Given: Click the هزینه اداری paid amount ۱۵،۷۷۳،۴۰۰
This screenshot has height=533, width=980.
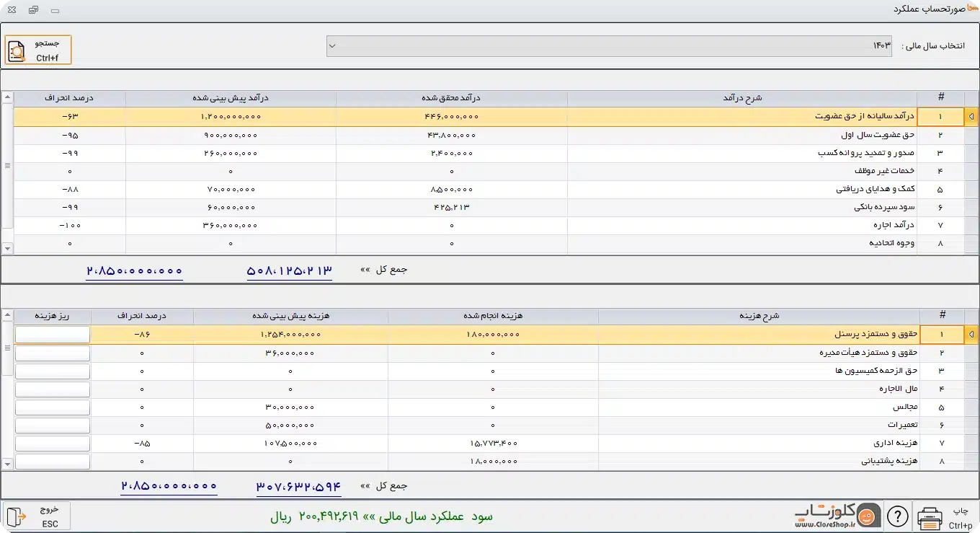Looking at the screenshot, I should 493,444.
